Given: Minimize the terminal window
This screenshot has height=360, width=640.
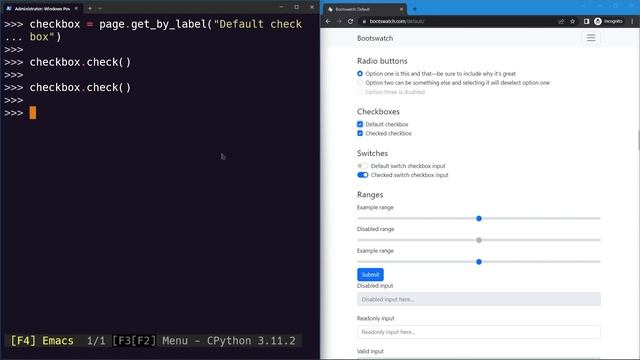Looking at the screenshot, I should click(281, 7).
